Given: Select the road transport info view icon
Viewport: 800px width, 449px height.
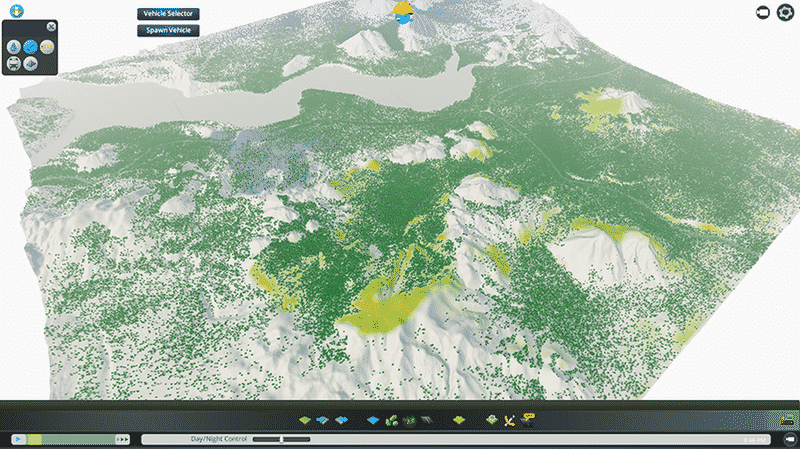Looking at the screenshot, I should 14,63.
